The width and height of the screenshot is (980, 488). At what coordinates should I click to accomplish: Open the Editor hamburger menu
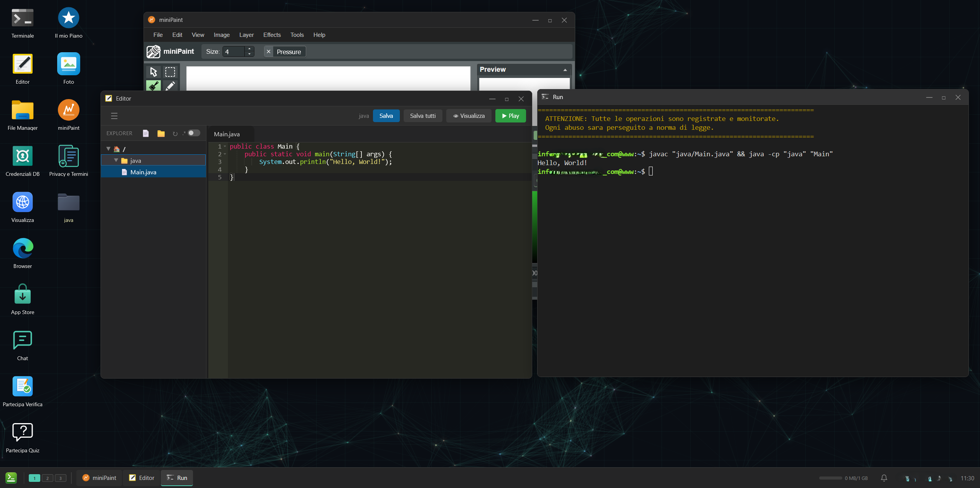(114, 116)
